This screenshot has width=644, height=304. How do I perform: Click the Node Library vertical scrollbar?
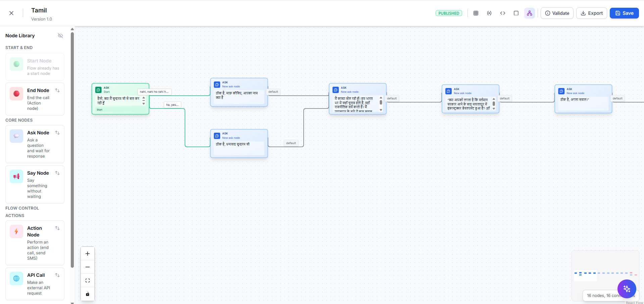[72, 150]
